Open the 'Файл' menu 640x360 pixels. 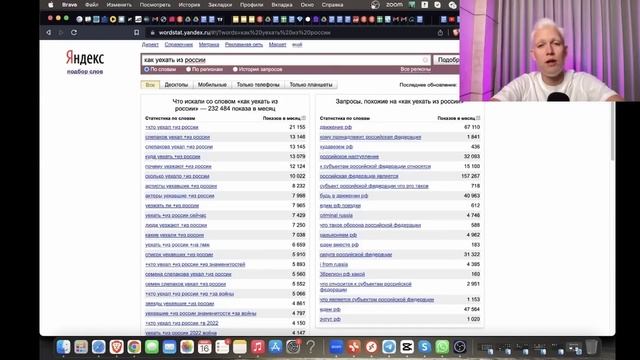91,5
